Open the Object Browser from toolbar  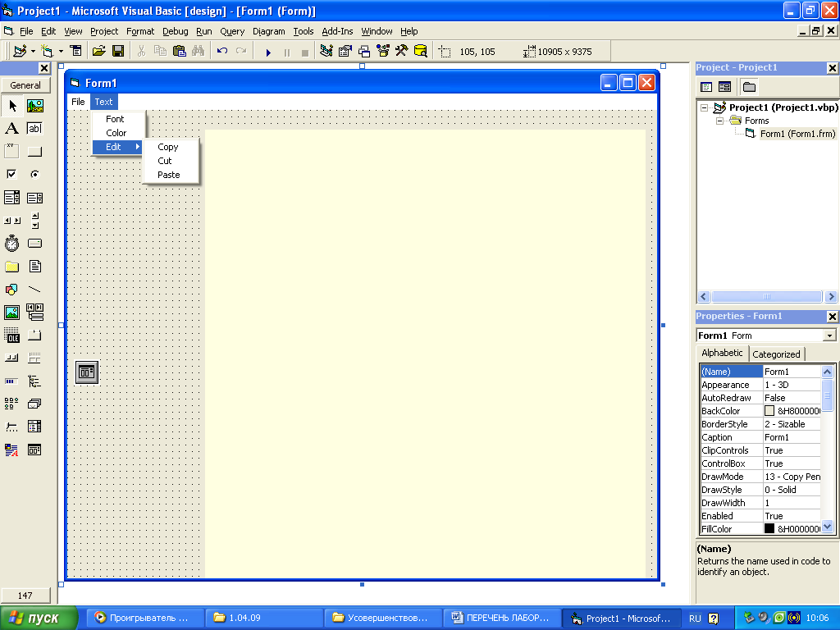click(x=382, y=51)
